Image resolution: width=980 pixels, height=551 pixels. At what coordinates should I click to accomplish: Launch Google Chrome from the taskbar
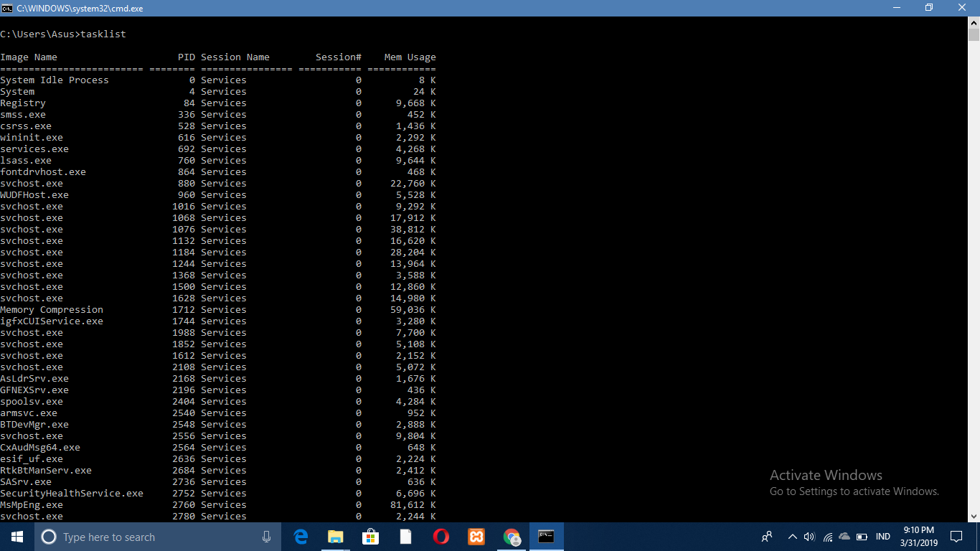512,536
